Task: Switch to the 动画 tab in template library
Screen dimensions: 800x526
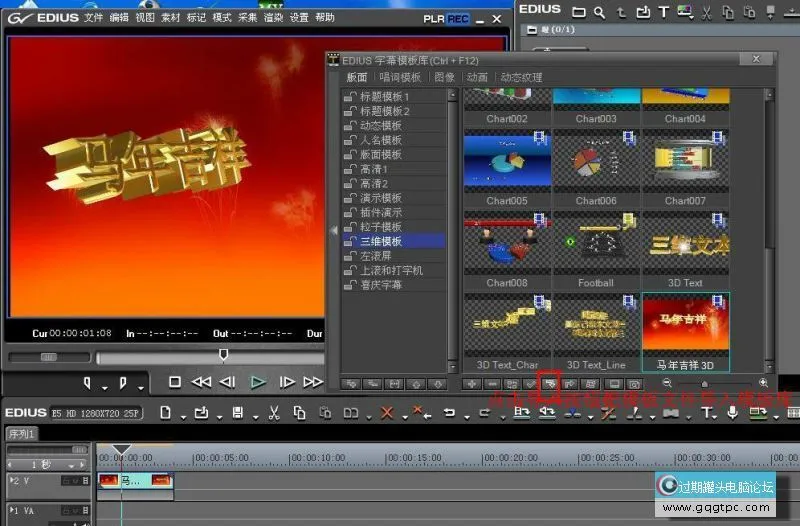Action: pos(477,77)
